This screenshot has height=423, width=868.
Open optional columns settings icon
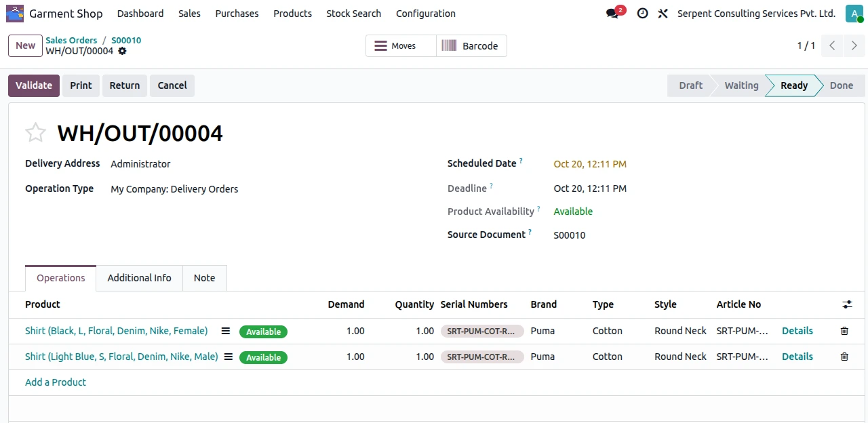[x=848, y=305]
